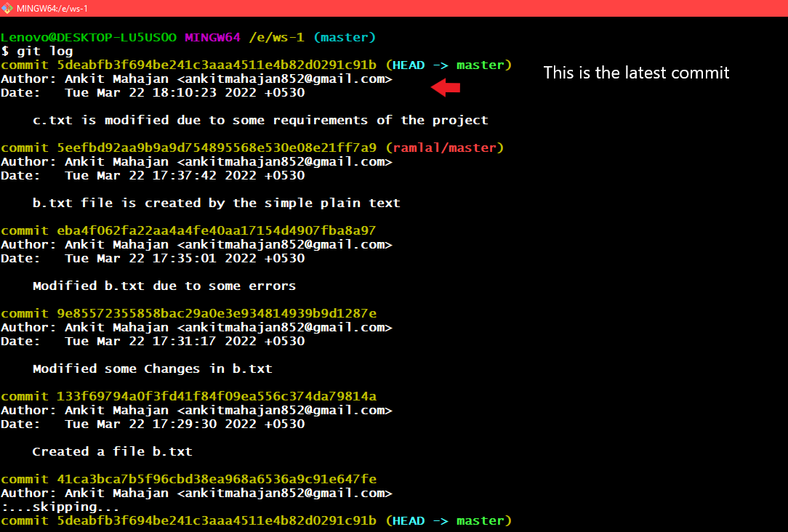Click commit hash 9e85572355858bac29a0e3e934814939b9d1287e
This screenshot has height=532, width=788.
coord(216,313)
